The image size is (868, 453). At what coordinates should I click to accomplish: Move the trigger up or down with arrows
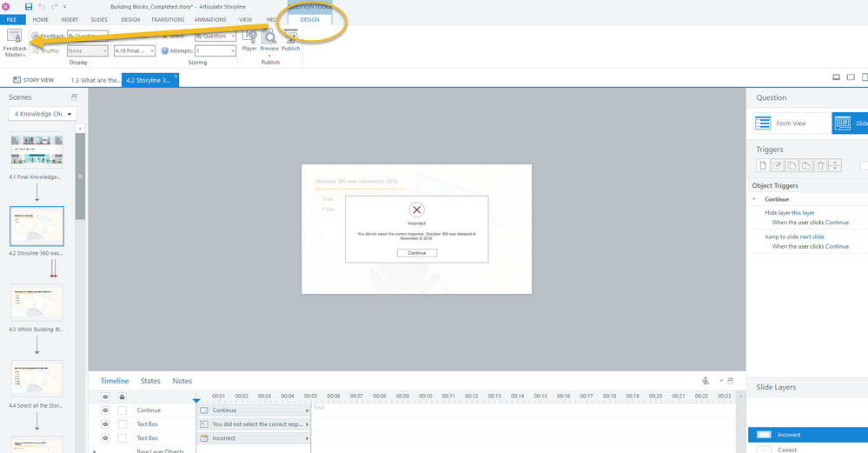(835, 165)
